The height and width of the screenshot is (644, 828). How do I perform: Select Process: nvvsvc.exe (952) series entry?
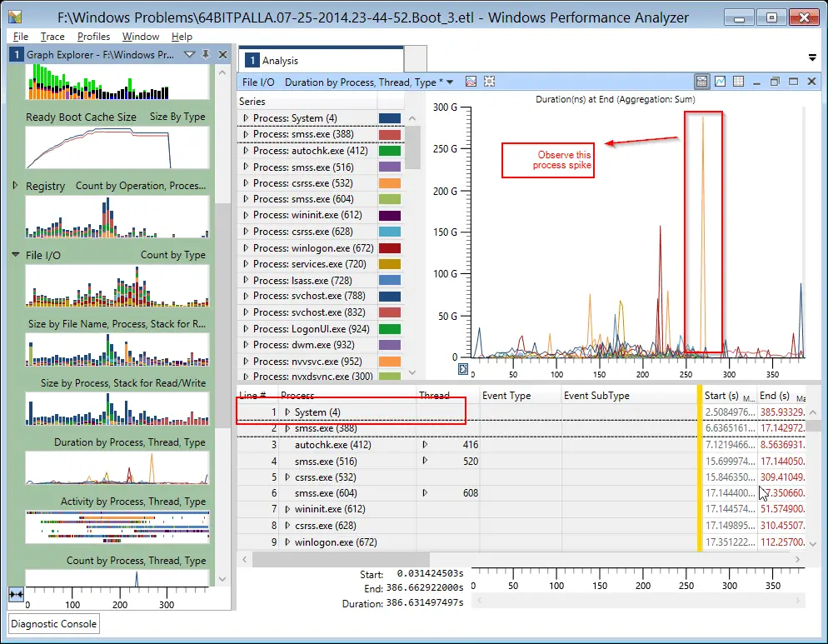click(307, 362)
